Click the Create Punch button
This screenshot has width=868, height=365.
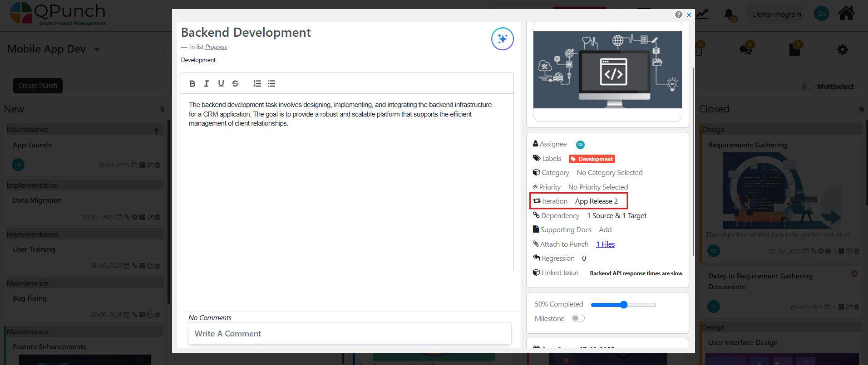click(38, 86)
